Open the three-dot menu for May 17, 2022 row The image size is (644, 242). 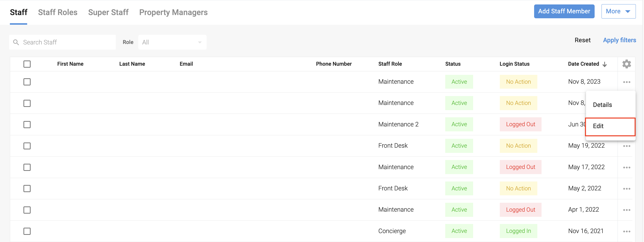point(626,167)
